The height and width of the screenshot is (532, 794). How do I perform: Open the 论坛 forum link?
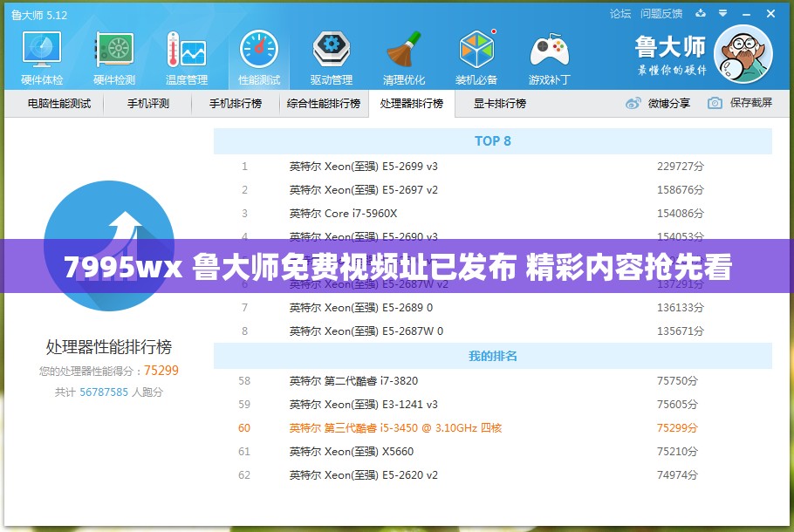tap(620, 14)
